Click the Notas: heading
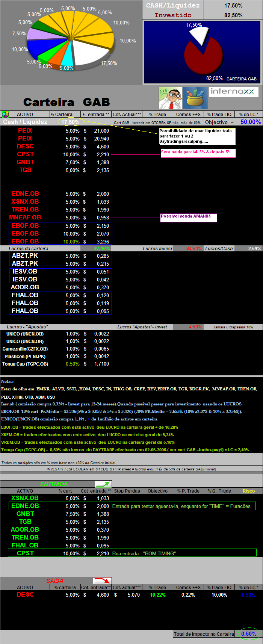This screenshot has height=644, width=263. pyautogui.click(x=7, y=381)
